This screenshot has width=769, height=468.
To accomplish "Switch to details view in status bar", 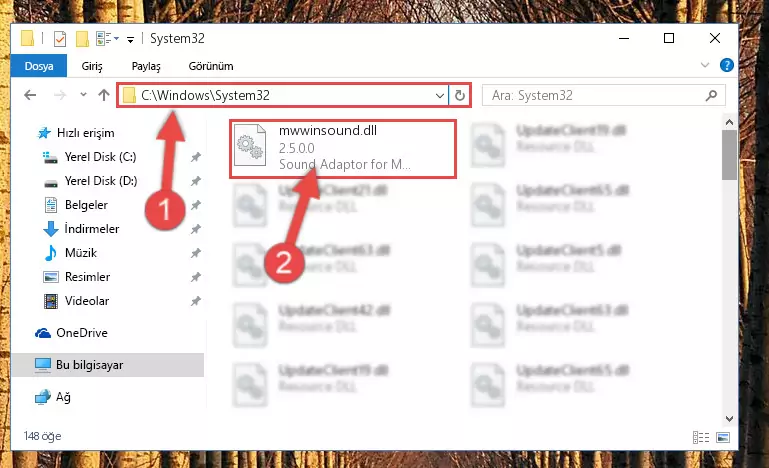I will [x=701, y=437].
